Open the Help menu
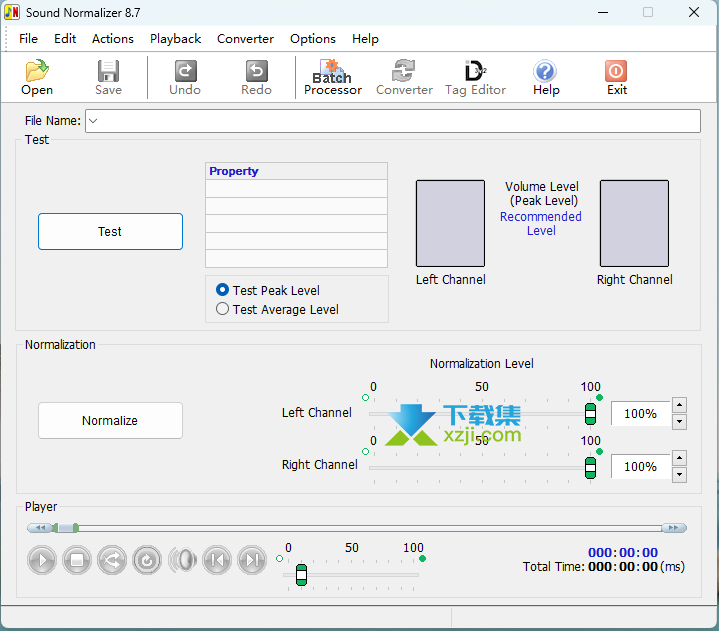 365,39
